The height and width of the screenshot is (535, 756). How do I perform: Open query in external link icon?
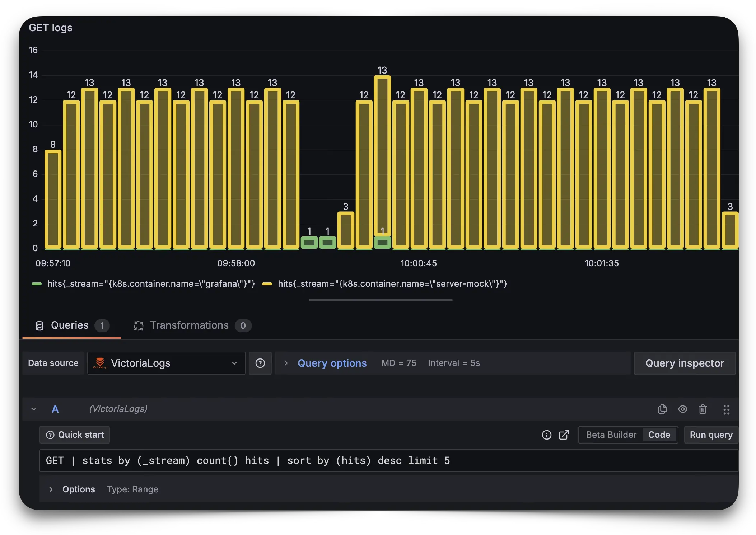[564, 435]
